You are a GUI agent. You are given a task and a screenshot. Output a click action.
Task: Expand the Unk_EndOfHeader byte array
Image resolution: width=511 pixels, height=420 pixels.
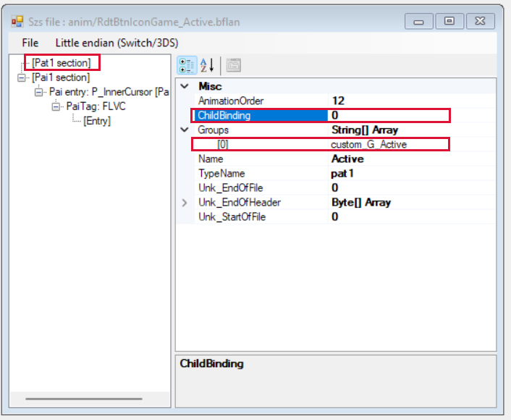pos(185,203)
